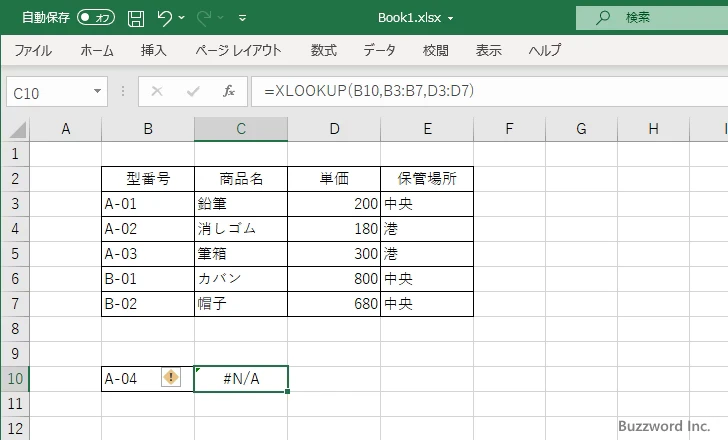This screenshot has height=440, width=728.
Task: Select the price cell 300
Action: click(x=334, y=254)
